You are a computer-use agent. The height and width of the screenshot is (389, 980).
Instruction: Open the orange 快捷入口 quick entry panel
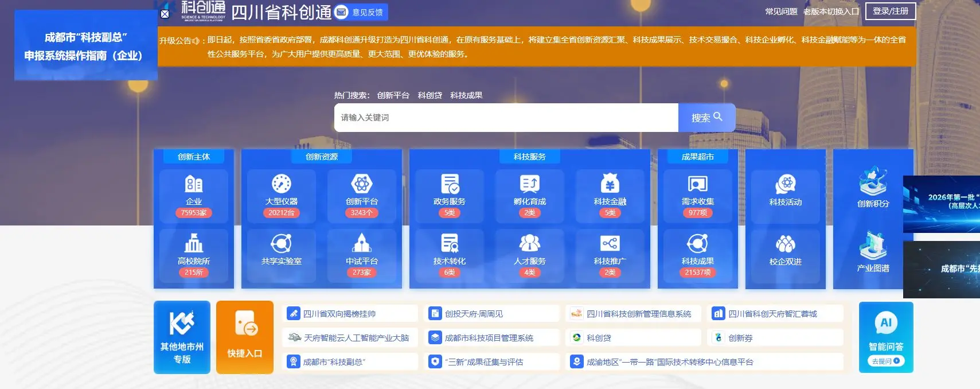point(245,337)
